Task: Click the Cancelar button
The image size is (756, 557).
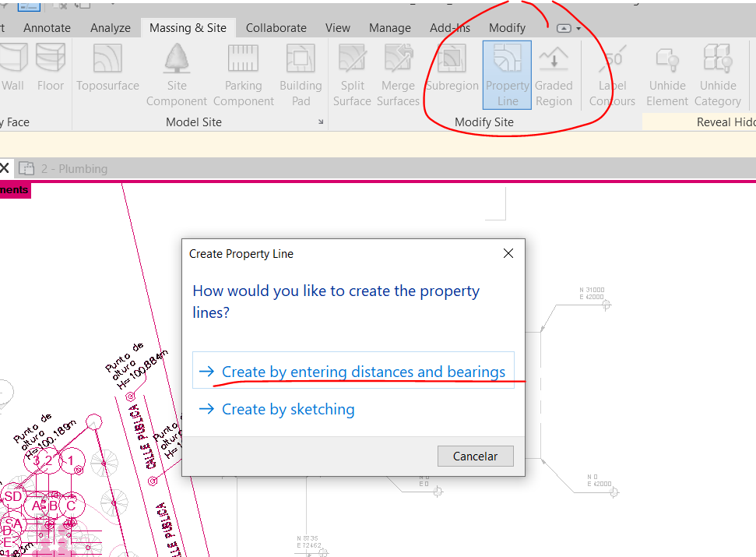Action: [x=475, y=456]
